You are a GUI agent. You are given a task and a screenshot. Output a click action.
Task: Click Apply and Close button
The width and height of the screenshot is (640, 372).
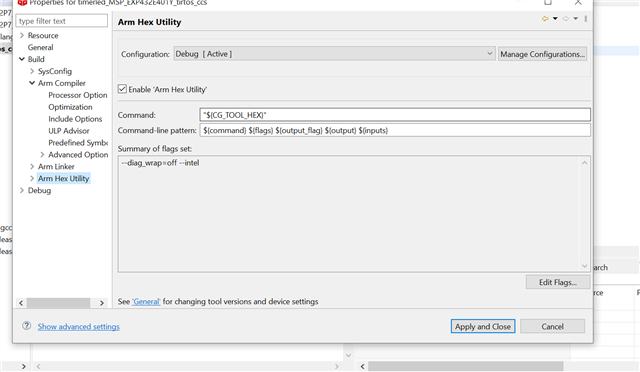483,326
